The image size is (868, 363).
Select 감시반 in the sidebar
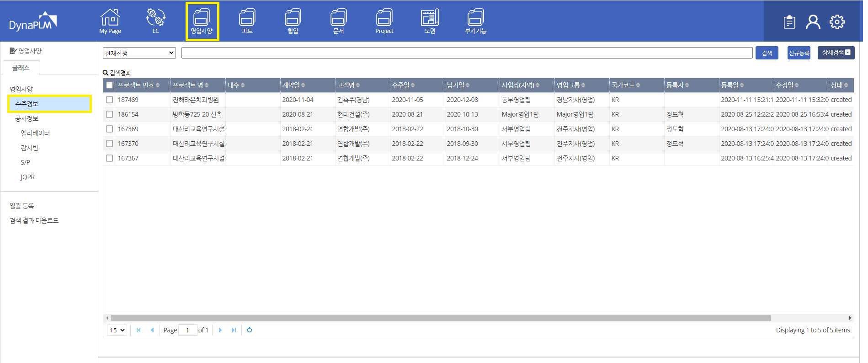[x=30, y=148]
